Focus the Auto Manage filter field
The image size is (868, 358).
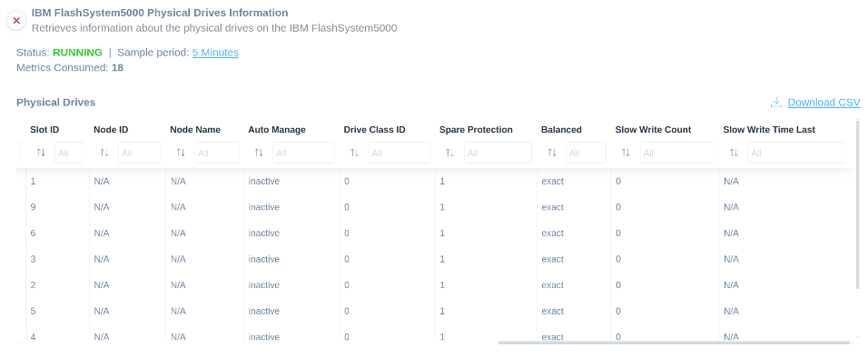tap(303, 153)
